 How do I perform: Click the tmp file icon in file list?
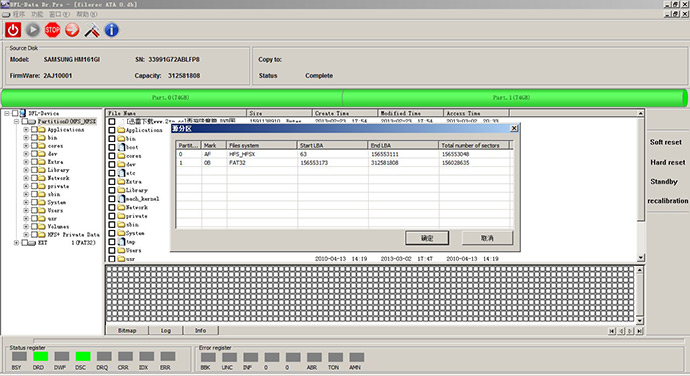121,242
